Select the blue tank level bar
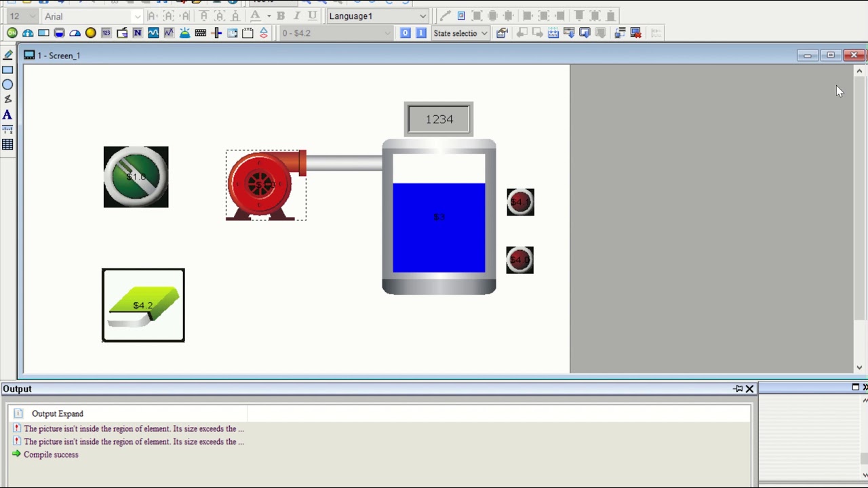This screenshot has width=868, height=488. [x=439, y=227]
